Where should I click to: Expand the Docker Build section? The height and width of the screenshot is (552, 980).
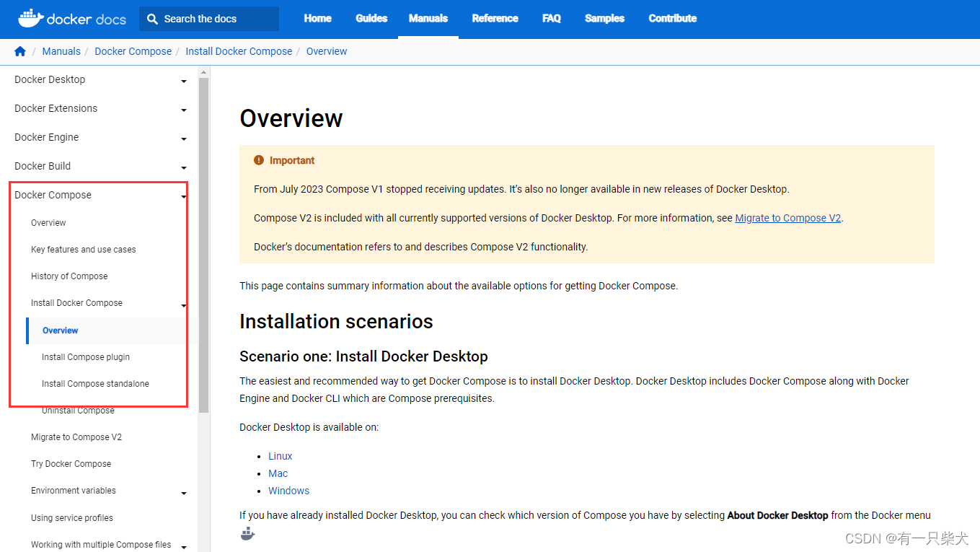click(x=183, y=167)
